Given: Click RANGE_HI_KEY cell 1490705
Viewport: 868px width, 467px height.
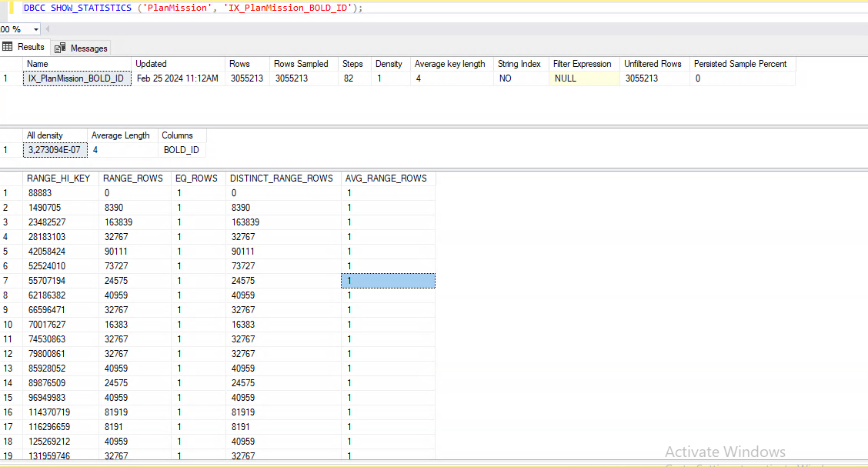Looking at the screenshot, I should 61,208.
